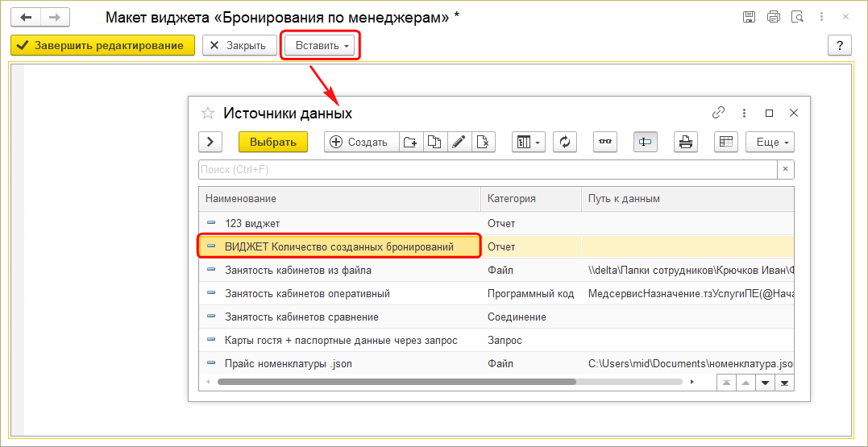Copy link via the chain icon
This screenshot has height=447, width=868.
click(719, 113)
